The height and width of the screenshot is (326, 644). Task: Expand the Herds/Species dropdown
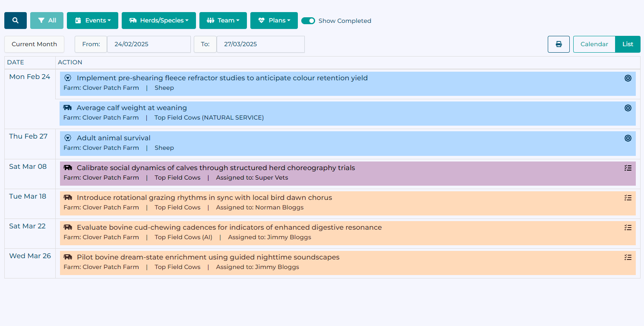point(158,20)
